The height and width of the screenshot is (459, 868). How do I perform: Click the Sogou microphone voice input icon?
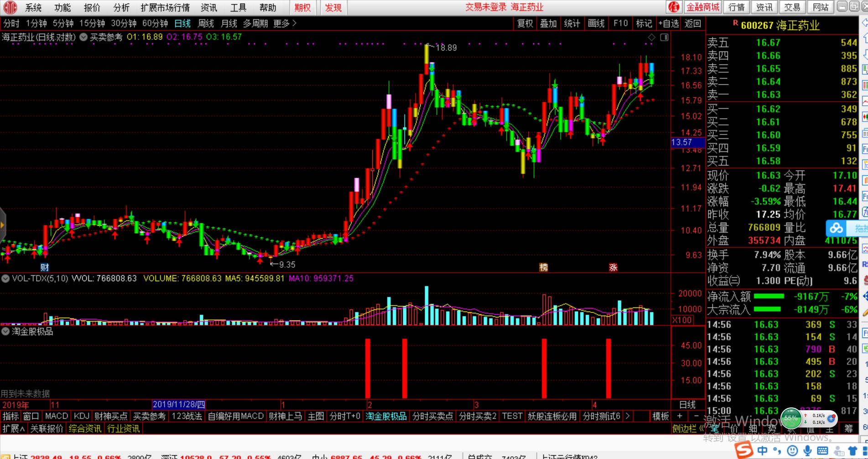[807, 451]
